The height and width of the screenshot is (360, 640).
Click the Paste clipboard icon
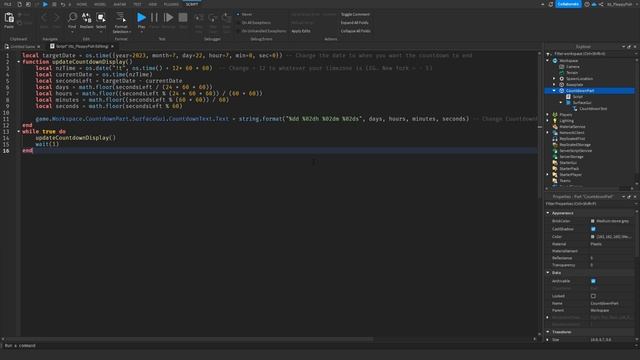click(9, 18)
